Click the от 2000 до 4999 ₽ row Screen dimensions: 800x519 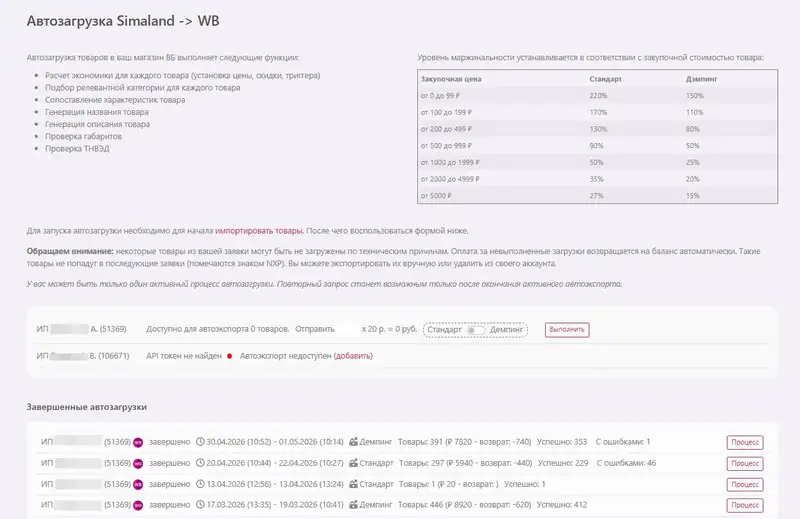coord(597,179)
